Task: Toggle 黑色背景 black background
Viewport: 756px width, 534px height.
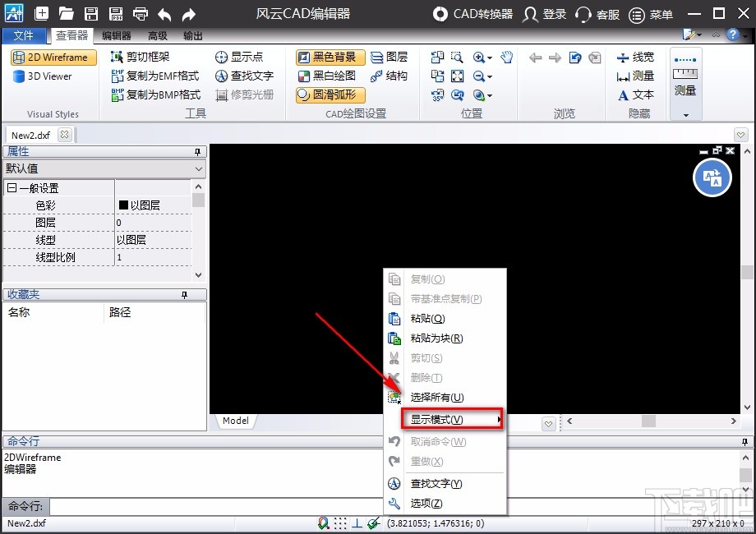Action: [330, 58]
